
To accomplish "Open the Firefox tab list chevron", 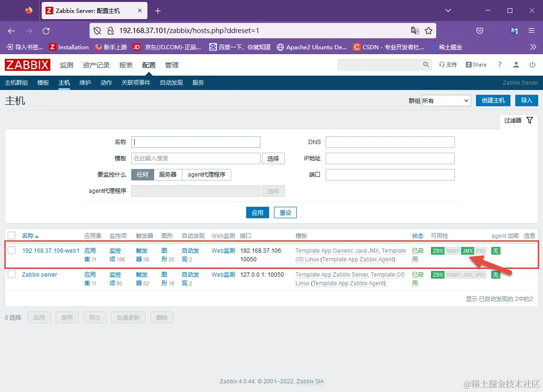I will [448, 10].
